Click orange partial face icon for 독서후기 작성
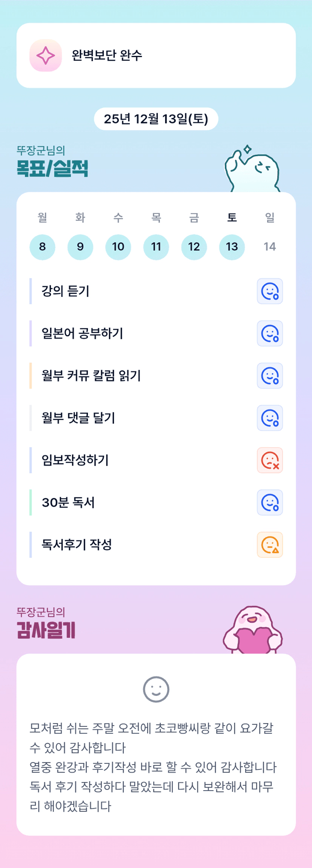312x868 pixels. pyautogui.click(x=270, y=545)
